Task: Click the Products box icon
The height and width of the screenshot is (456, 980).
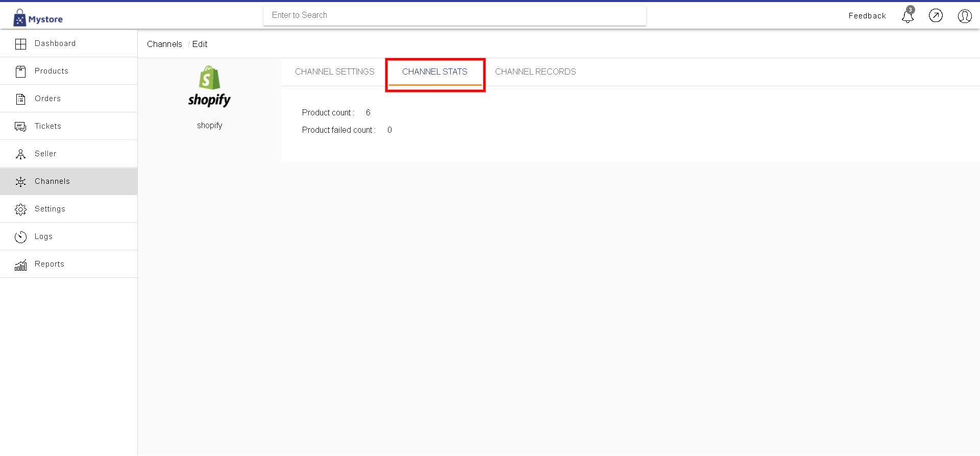Action: tap(20, 71)
